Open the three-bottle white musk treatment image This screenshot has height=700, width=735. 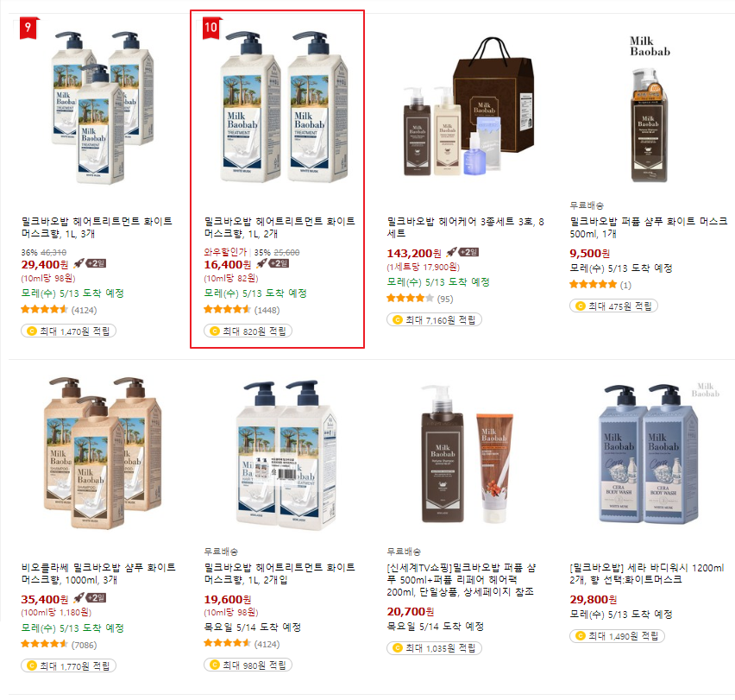[x=100, y=108]
